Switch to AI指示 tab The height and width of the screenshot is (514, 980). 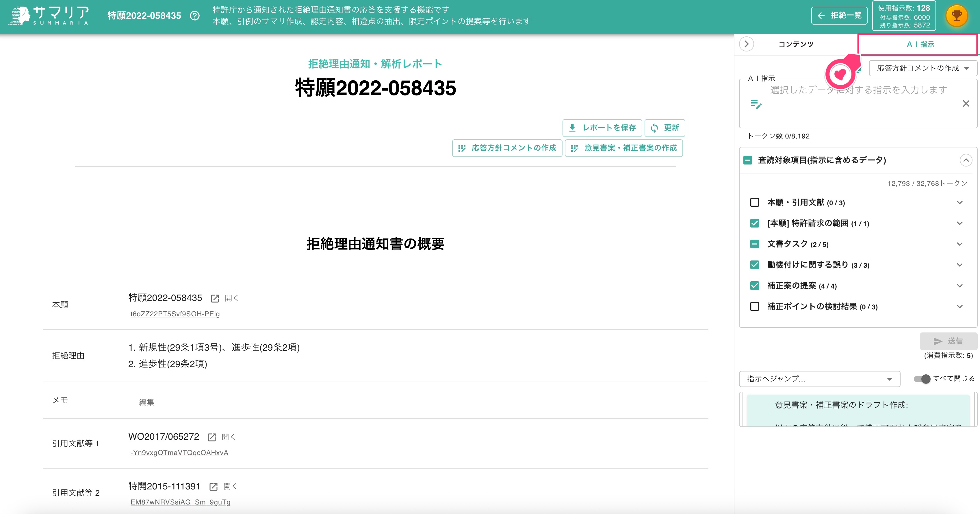pos(918,45)
